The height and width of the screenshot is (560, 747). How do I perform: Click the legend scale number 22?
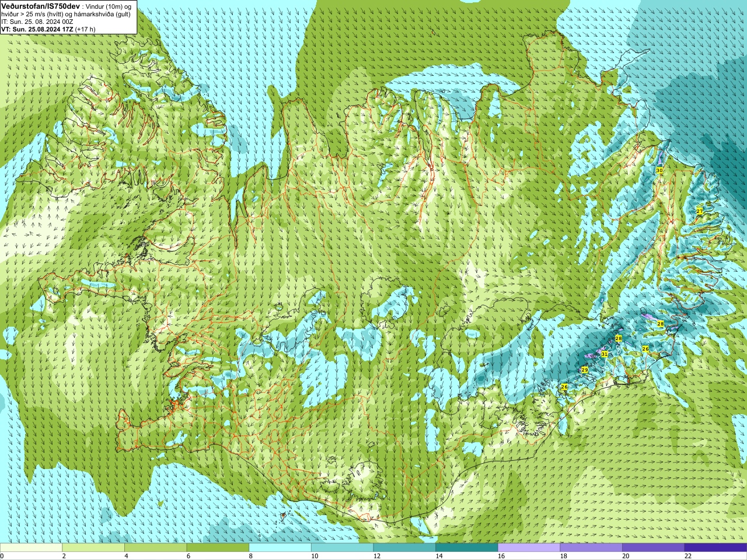(x=687, y=556)
